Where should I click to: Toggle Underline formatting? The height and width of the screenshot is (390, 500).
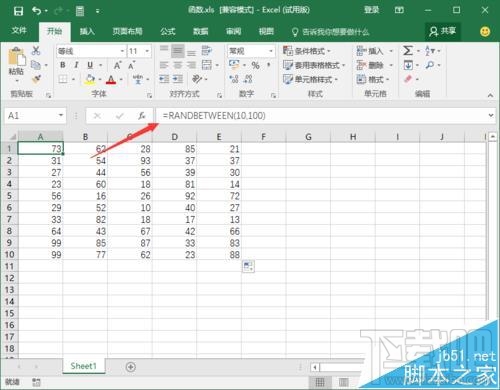[90, 65]
